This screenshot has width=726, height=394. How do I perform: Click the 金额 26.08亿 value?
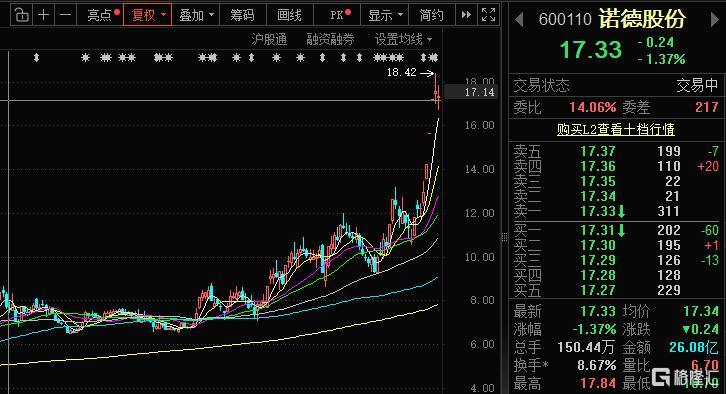693,347
